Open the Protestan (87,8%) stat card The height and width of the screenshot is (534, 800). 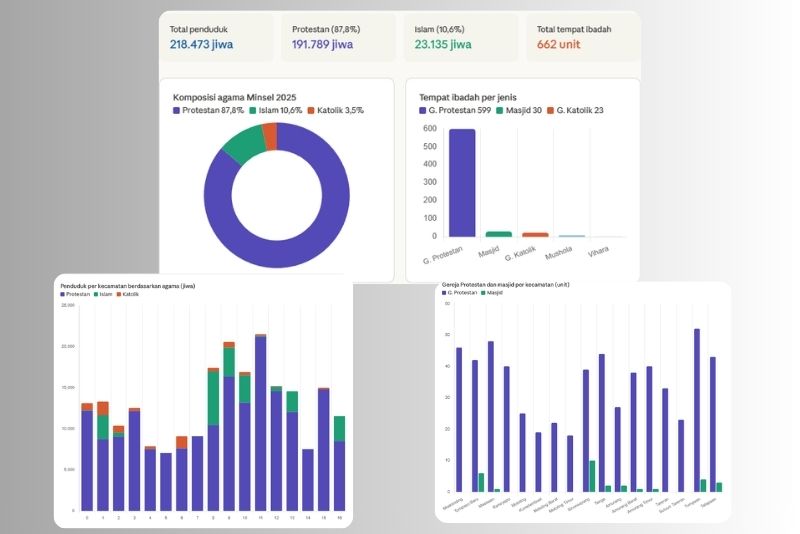tap(337, 38)
